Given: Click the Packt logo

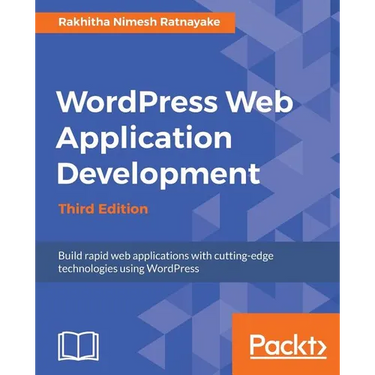Looking at the screenshot, I should (x=288, y=346).
